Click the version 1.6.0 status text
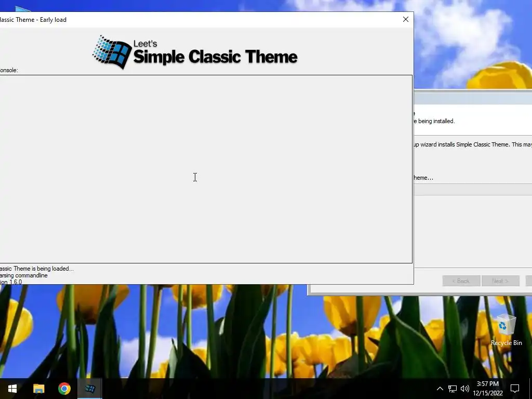The height and width of the screenshot is (399, 532). point(11,282)
